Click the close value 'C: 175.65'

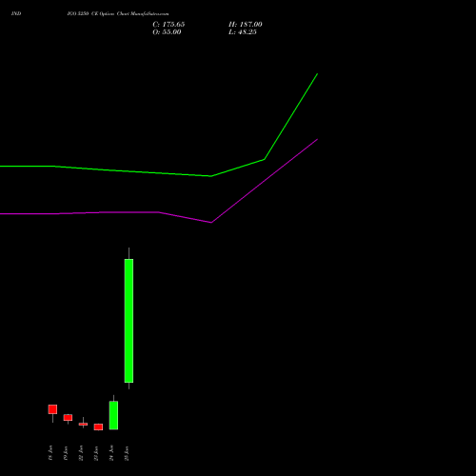(x=169, y=25)
